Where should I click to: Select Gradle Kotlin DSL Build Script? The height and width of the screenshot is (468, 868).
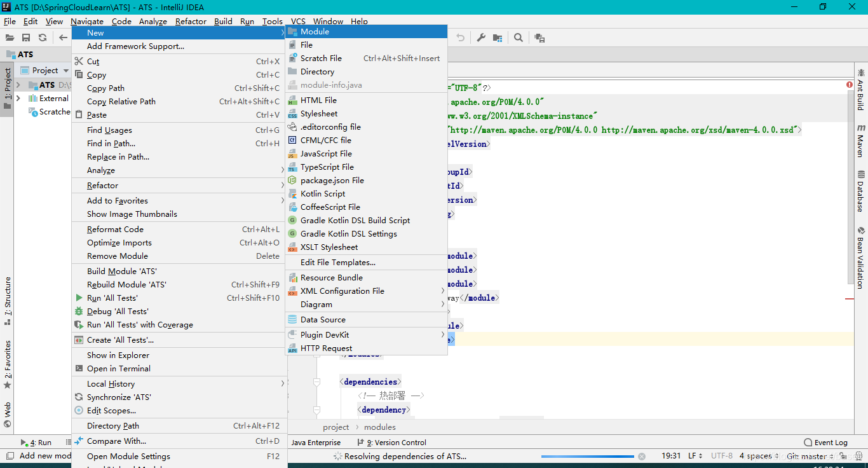(367, 220)
